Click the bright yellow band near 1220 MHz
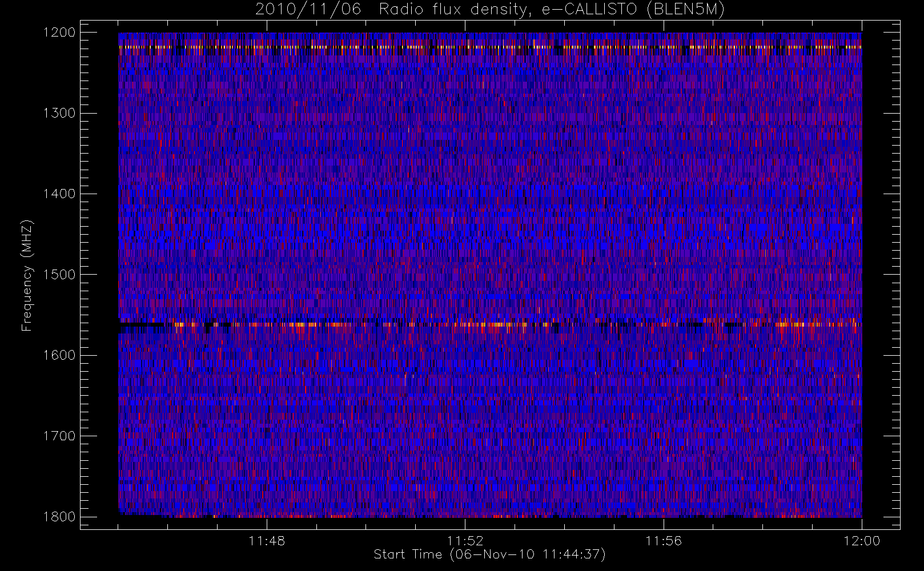 (490, 47)
